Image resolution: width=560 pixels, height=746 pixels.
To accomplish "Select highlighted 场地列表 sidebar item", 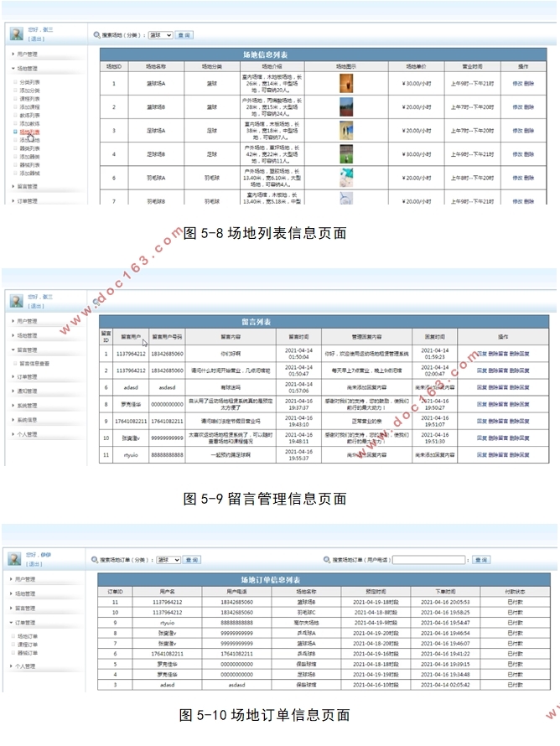I will pos(29,132).
